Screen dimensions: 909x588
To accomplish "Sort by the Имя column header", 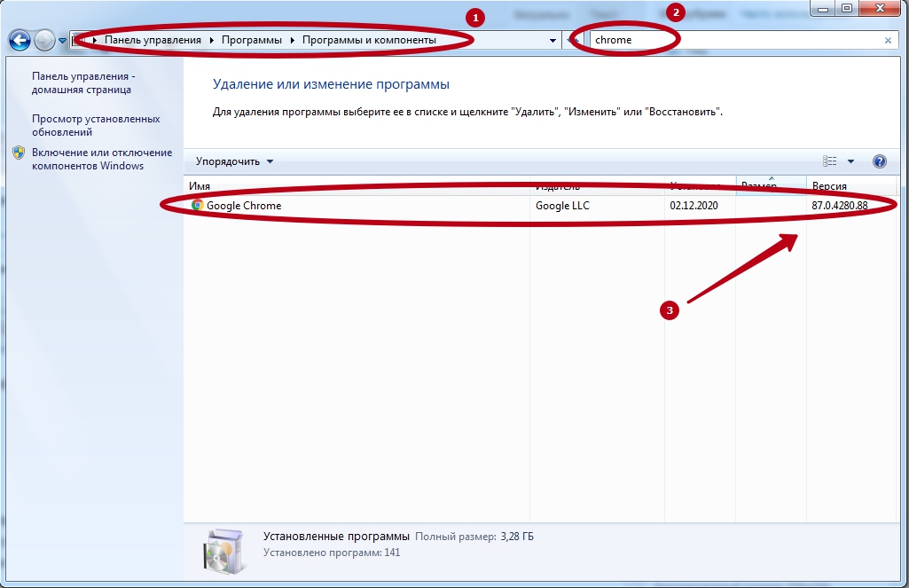I will click(357, 185).
